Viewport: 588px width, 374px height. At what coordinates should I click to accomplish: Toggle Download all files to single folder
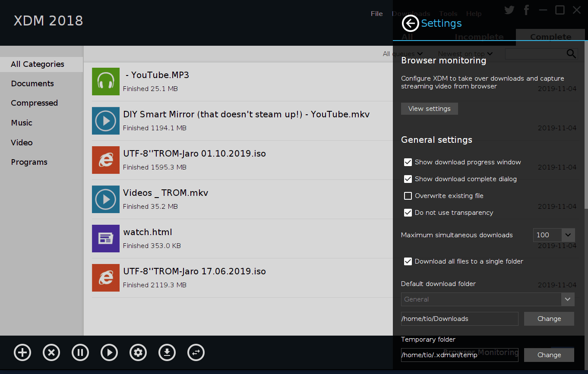(408, 261)
